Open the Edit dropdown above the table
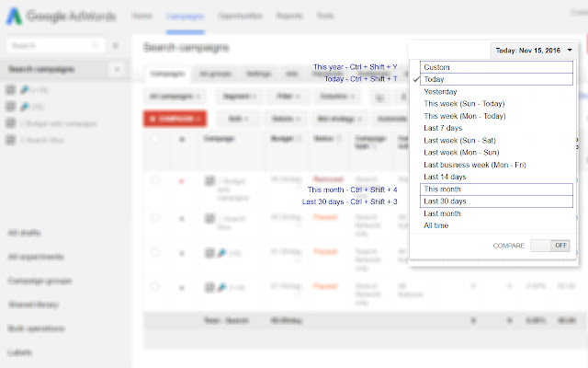The width and height of the screenshot is (588, 368). point(239,119)
